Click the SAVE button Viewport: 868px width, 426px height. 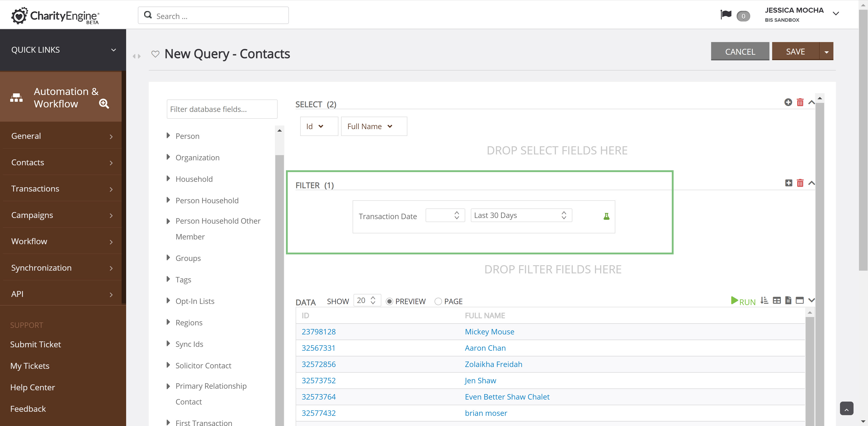(795, 52)
